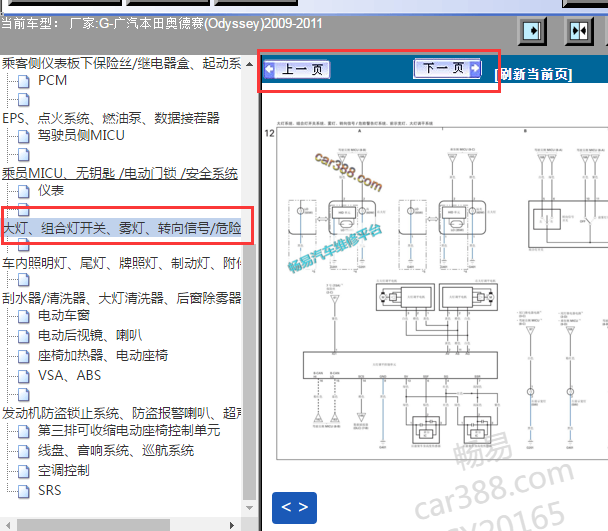This screenshot has height=531, width=608.
Task: Open the 电动后视镜、喇叭 tree item
Action: (x=90, y=335)
